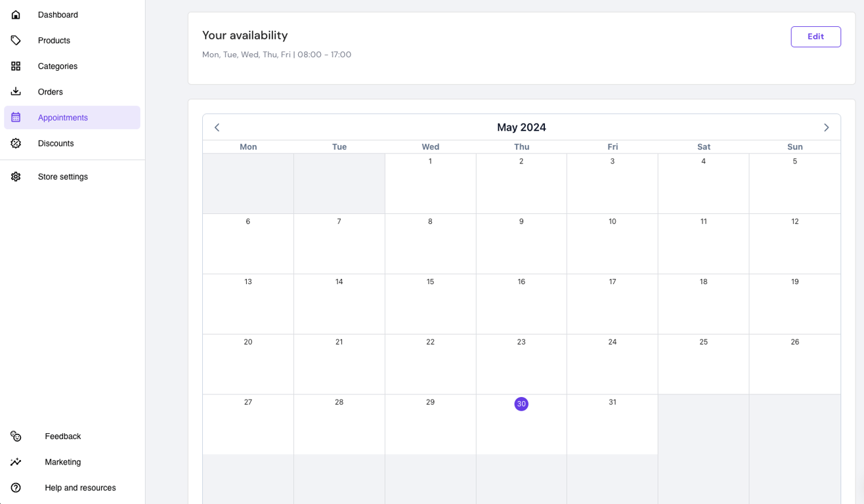Click the Dashboard home icon
This screenshot has width=864, height=504.
(x=16, y=14)
